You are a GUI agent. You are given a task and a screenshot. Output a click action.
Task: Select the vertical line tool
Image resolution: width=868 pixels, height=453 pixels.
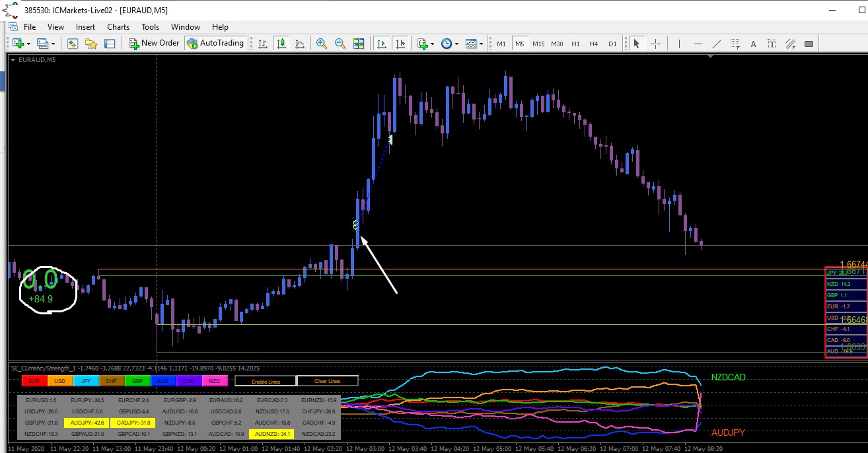(678, 44)
